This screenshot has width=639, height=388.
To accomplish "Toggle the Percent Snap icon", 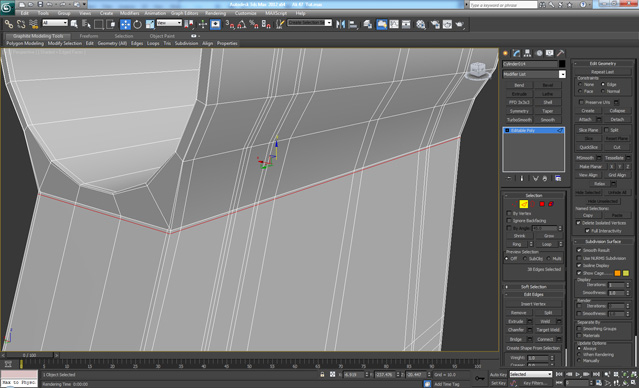I will (253, 24).
